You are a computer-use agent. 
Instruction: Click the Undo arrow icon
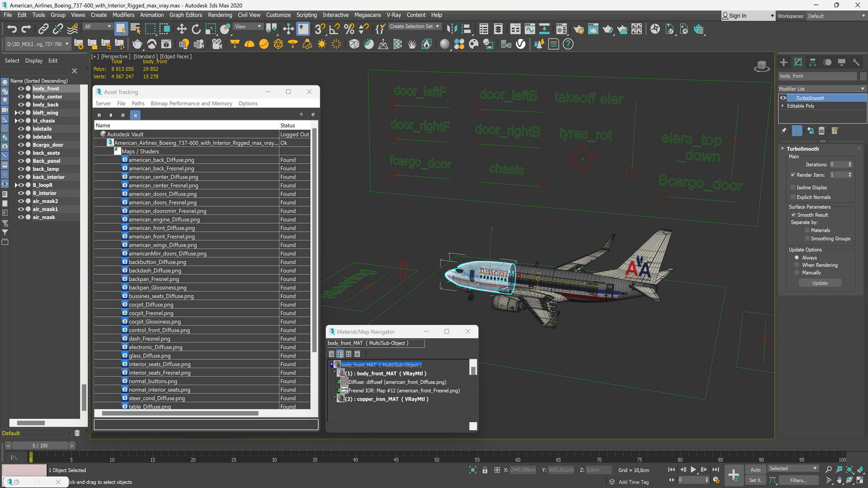pos(12,29)
